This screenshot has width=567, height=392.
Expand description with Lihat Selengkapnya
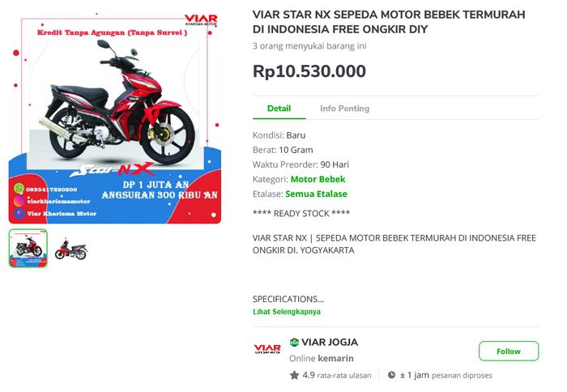pos(287,312)
